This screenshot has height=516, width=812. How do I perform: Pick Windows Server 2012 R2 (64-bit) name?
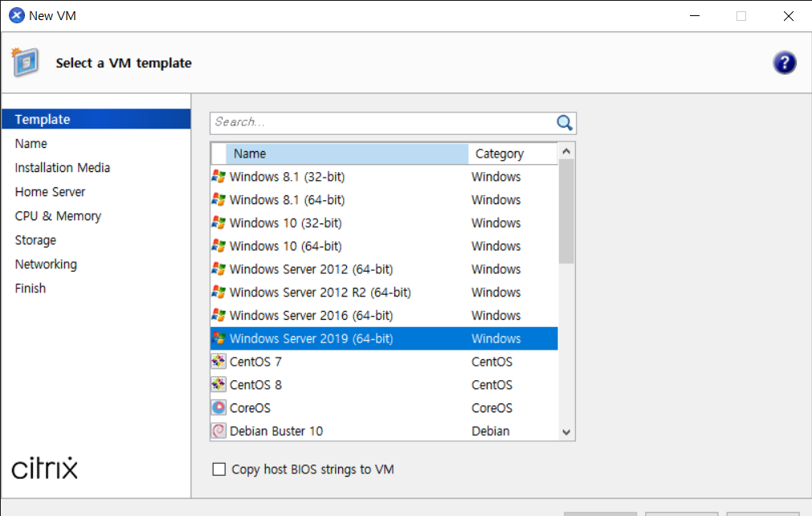pyautogui.click(x=320, y=293)
